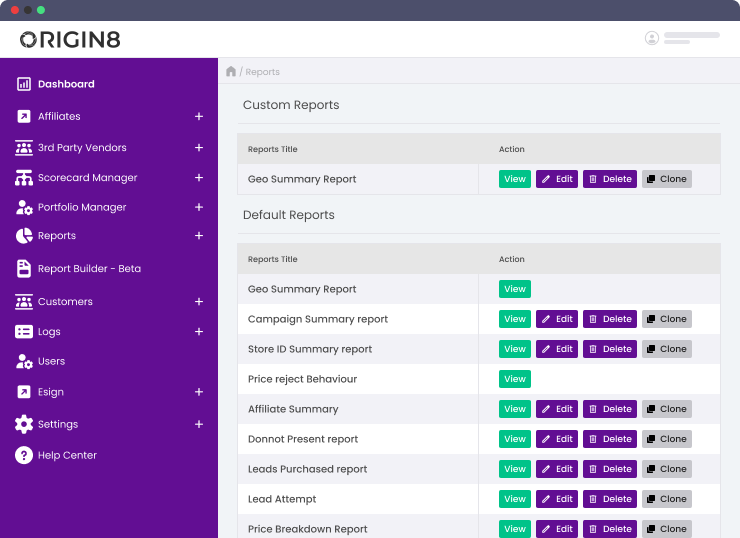
Task: Click the Scorecard Manager hierarchy icon
Action: click(x=24, y=178)
